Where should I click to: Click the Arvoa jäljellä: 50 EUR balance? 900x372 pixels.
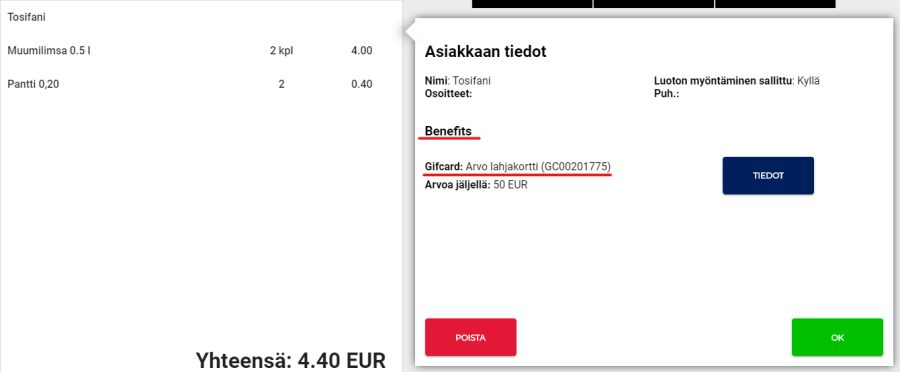[x=476, y=185]
